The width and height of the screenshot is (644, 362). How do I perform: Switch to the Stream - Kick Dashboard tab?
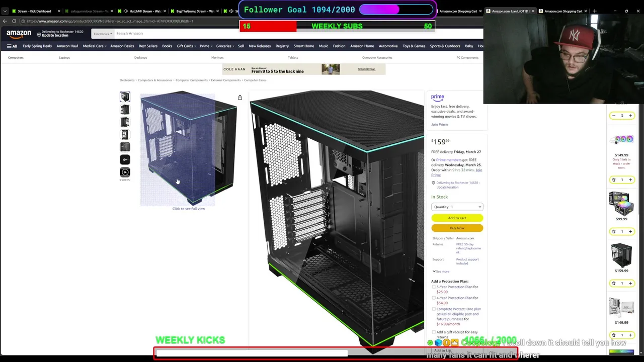pyautogui.click(x=34, y=11)
